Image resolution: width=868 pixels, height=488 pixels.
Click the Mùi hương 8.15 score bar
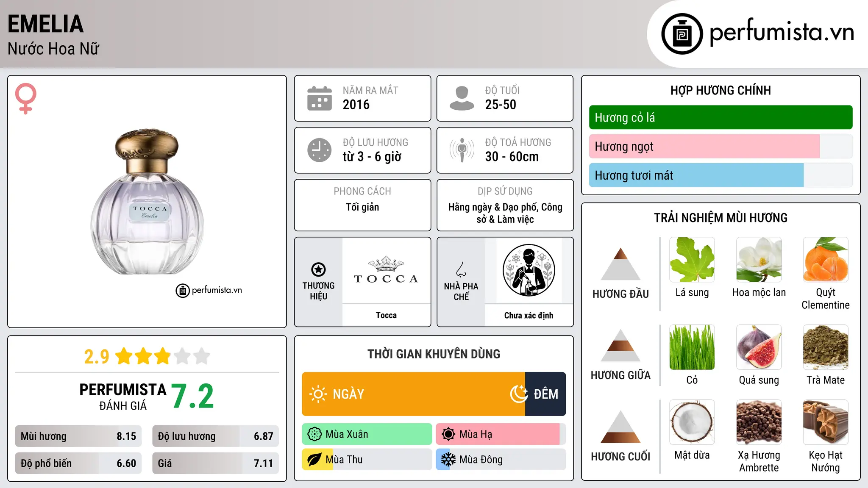(x=78, y=436)
